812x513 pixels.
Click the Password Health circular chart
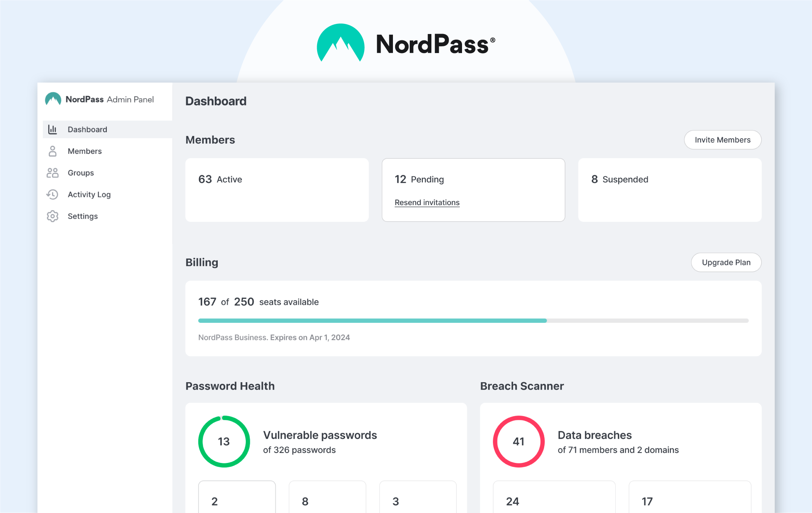(x=223, y=441)
